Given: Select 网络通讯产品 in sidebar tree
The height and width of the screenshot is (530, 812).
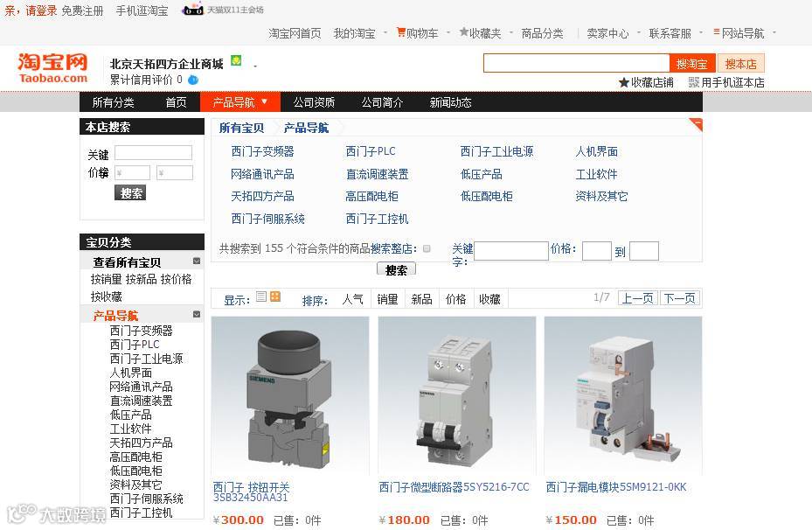Looking at the screenshot, I should (141, 387).
